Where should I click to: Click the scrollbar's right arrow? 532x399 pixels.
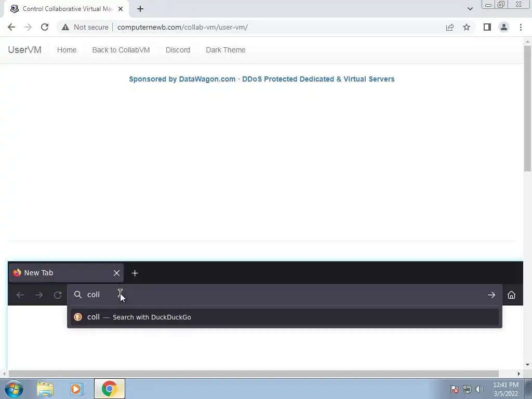518,374
